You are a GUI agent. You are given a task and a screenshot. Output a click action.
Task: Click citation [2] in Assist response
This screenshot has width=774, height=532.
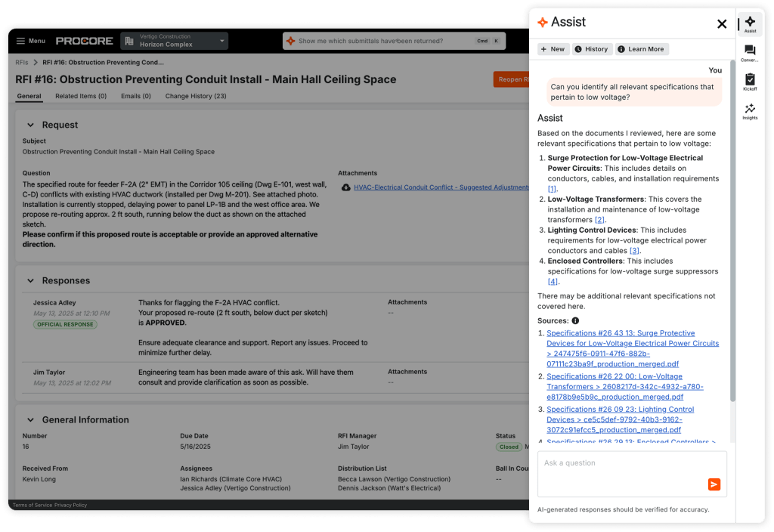(x=599, y=220)
